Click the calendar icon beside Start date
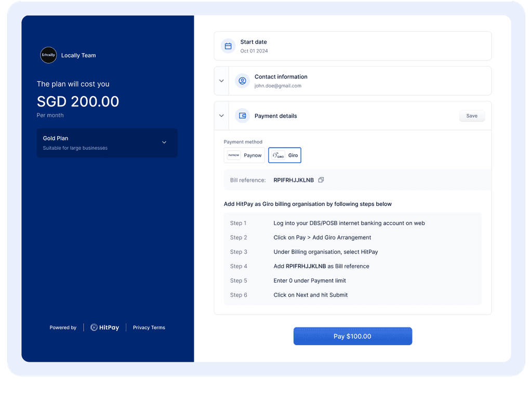This screenshot has height=393, width=532. (228, 46)
